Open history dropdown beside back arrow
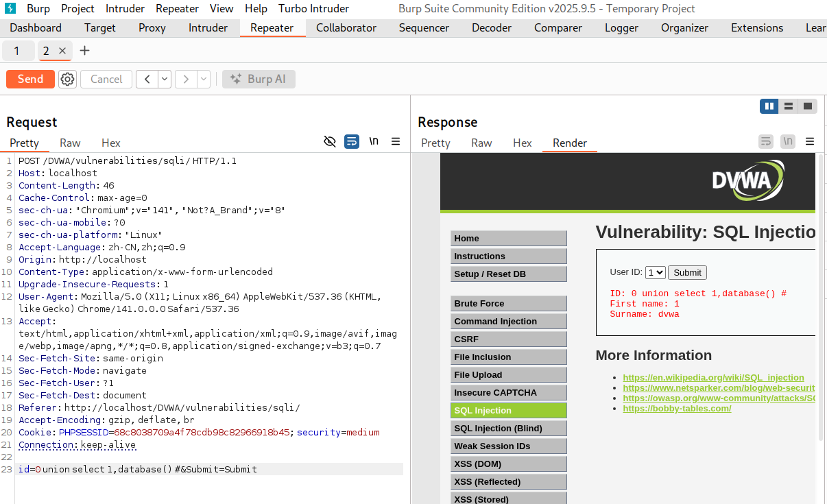The height and width of the screenshot is (504, 827). 165,79
